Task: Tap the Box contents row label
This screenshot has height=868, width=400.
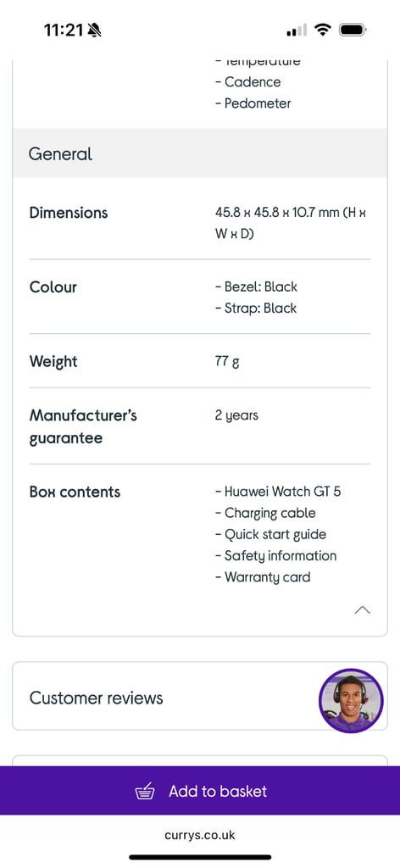Action: 75,492
